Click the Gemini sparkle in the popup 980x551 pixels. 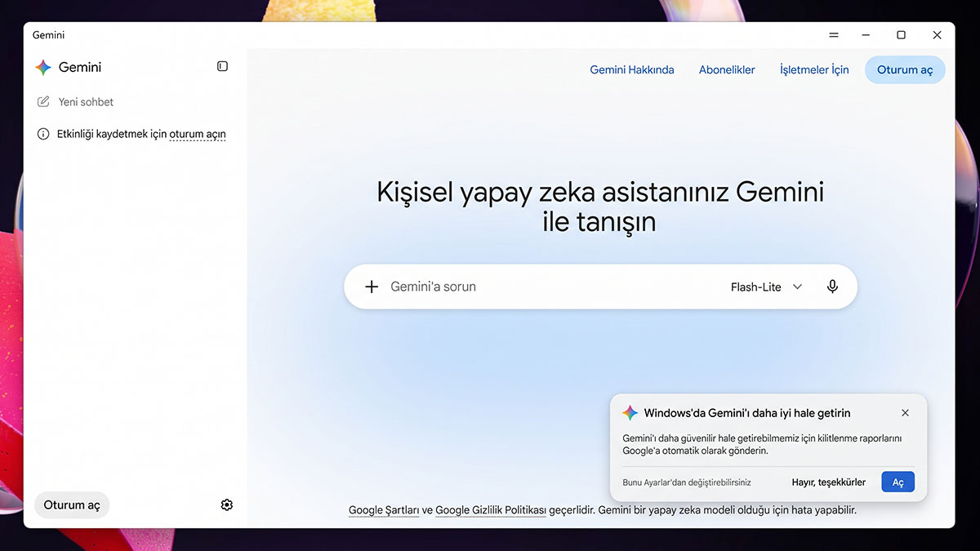click(630, 413)
